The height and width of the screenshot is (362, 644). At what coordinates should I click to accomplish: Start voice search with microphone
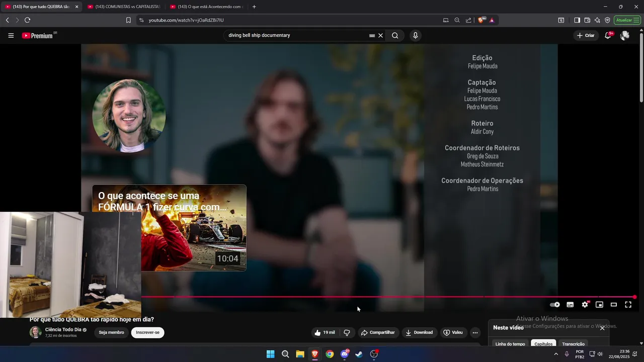coord(415,36)
